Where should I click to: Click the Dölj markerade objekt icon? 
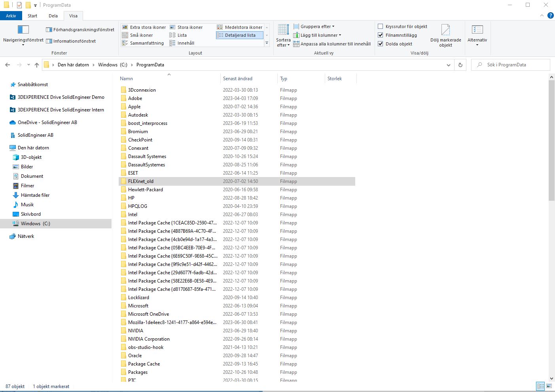point(445,30)
